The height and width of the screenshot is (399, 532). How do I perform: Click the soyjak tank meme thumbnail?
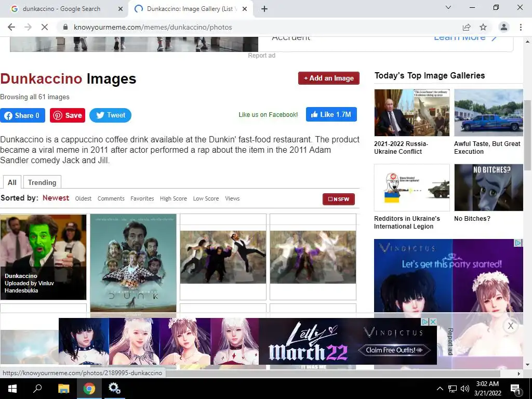[412, 188]
